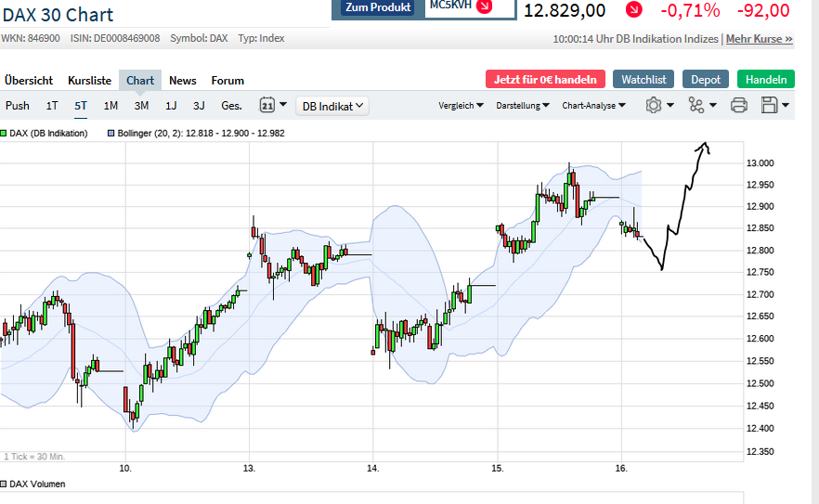Open the News tab

(x=183, y=81)
